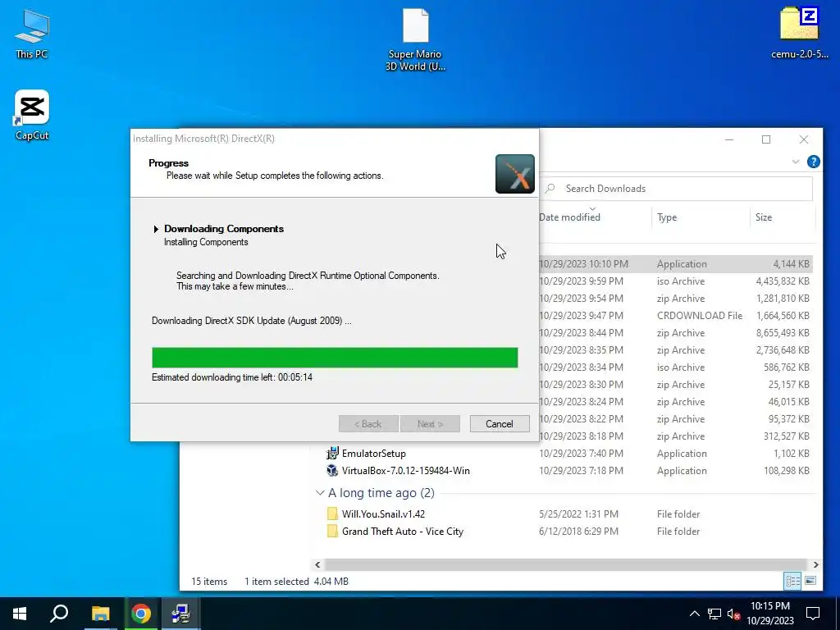Select zip Archive row sized 95,372 KB
This screenshot has height=630, width=840.
click(x=676, y=419)
